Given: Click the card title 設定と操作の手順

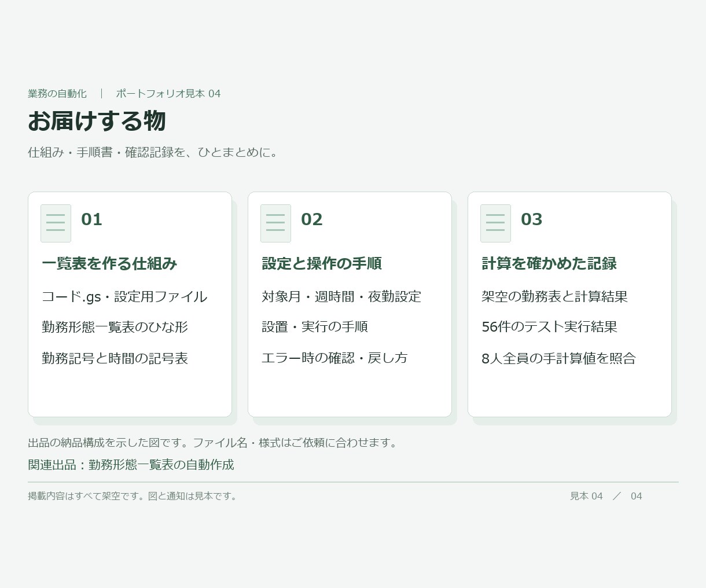Looking at the screenshot, I should pyautogui.click(x=322, y=263).
